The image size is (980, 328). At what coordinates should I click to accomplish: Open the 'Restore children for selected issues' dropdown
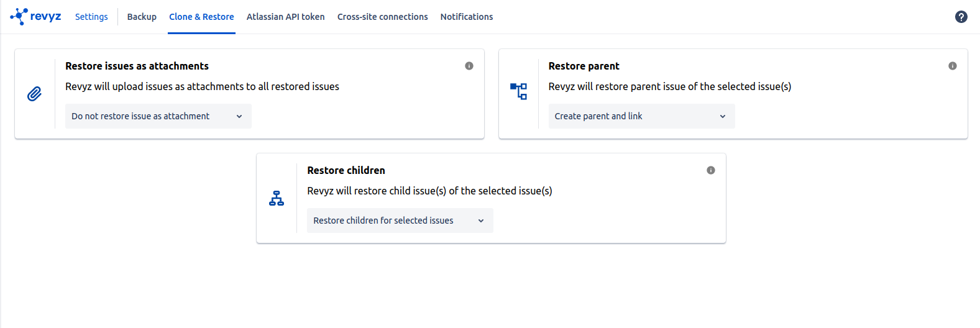pyautogui.click(x=400, y=221)
